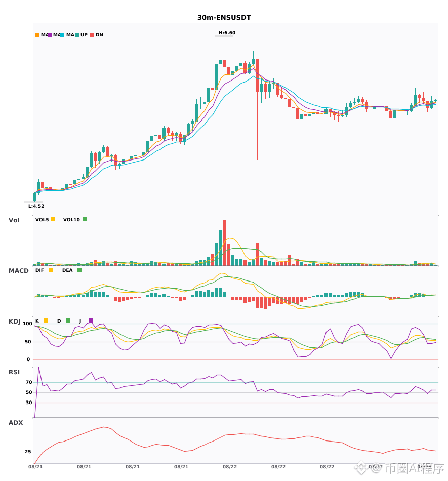
Task: Click the RSI axis value 30
Action: [x=29, y=403]
